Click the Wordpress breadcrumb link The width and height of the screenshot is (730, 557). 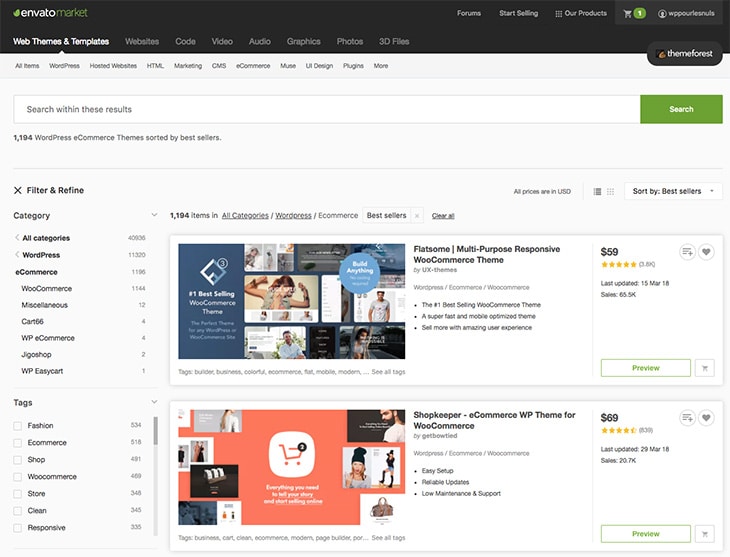293,215
